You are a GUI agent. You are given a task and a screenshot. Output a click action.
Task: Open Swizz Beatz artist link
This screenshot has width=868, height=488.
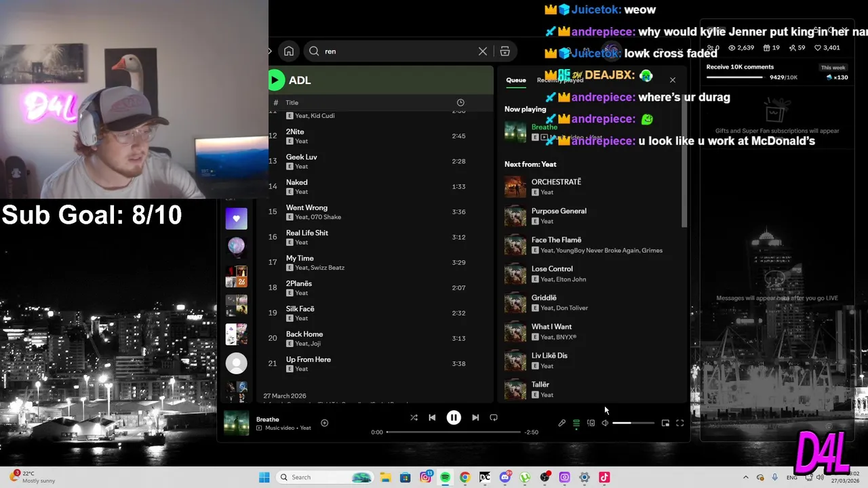328,268
